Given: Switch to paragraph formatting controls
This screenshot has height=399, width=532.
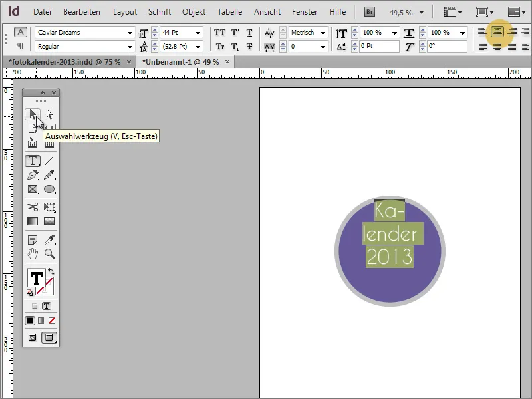Looking at the screenshot, I should coord(21,46).
